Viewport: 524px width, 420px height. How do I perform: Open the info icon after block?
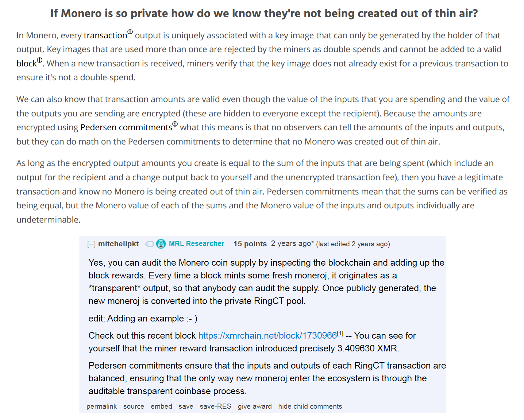pos(40,60)
